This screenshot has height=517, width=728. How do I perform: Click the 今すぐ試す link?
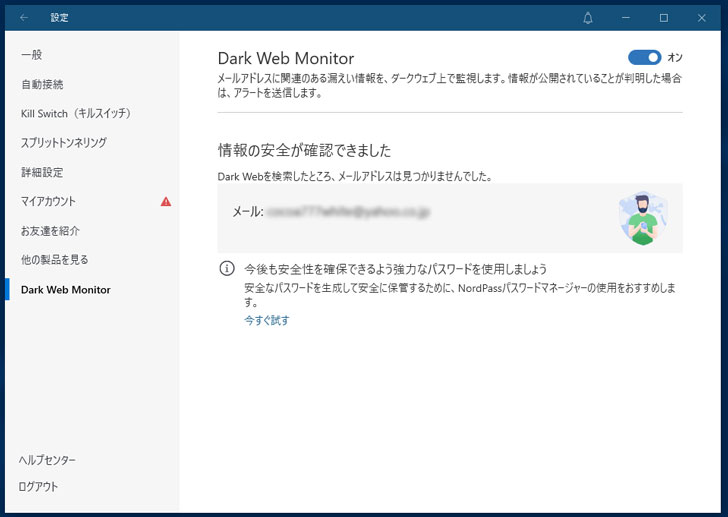click(266, 320)
